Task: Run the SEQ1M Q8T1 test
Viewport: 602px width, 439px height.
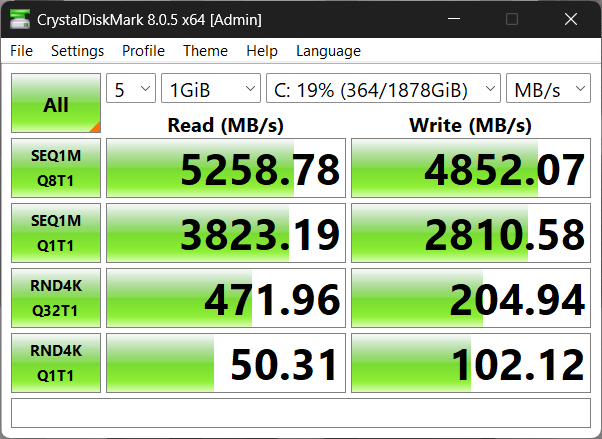Action: [x=56, y=168]
